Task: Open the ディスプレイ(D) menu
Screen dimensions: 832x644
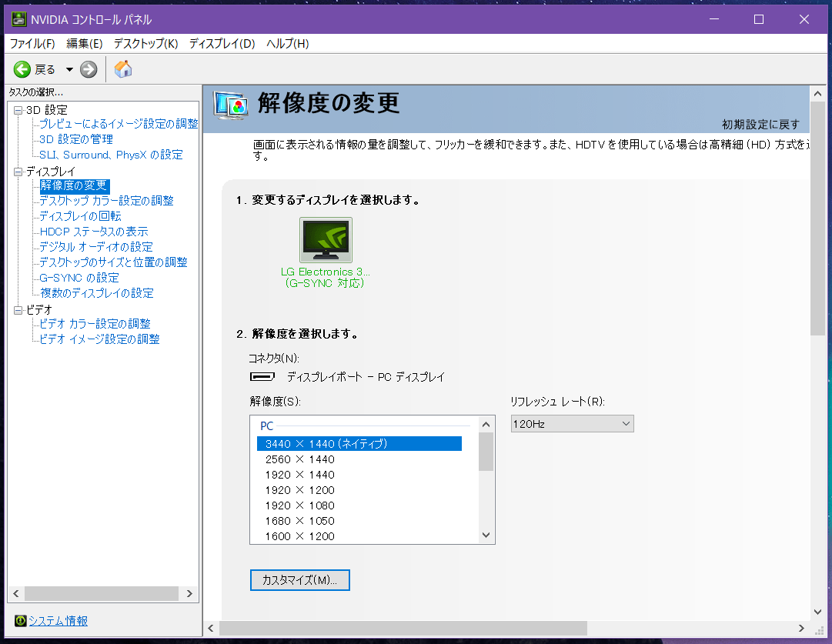Action: tap(222, 44)
